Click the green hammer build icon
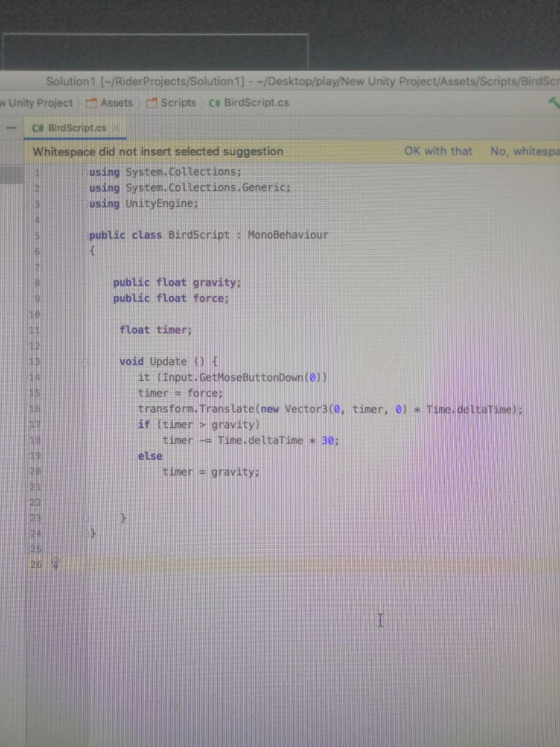Image resolution: width=560 pixels, height=747 pixels. tap(554, 103)
